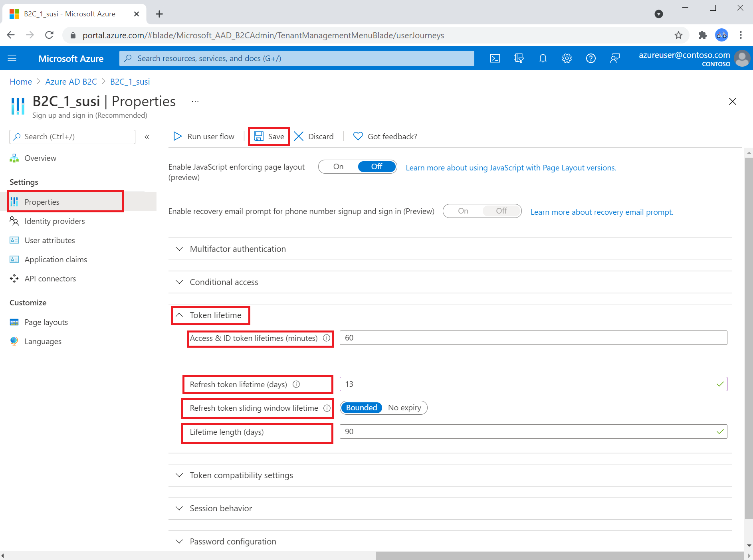Select Identity providers in the sidebar
753x560 pixels.
click(x=55, y=221)
